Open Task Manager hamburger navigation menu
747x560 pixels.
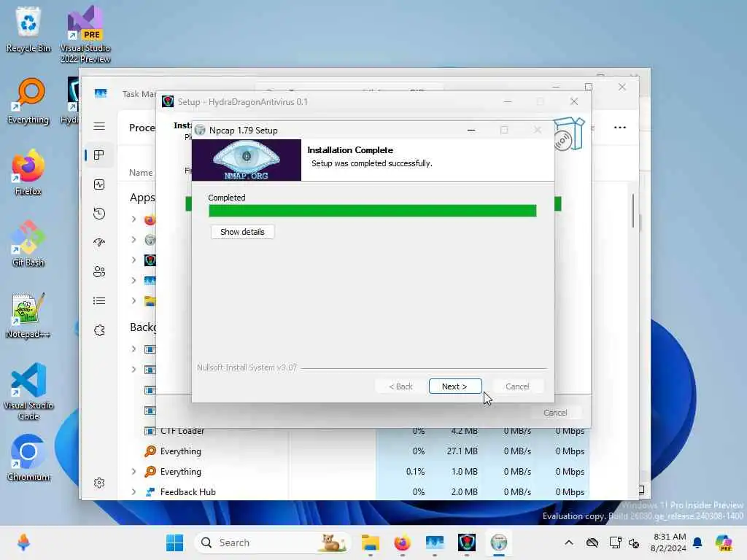tap(99, 126)
